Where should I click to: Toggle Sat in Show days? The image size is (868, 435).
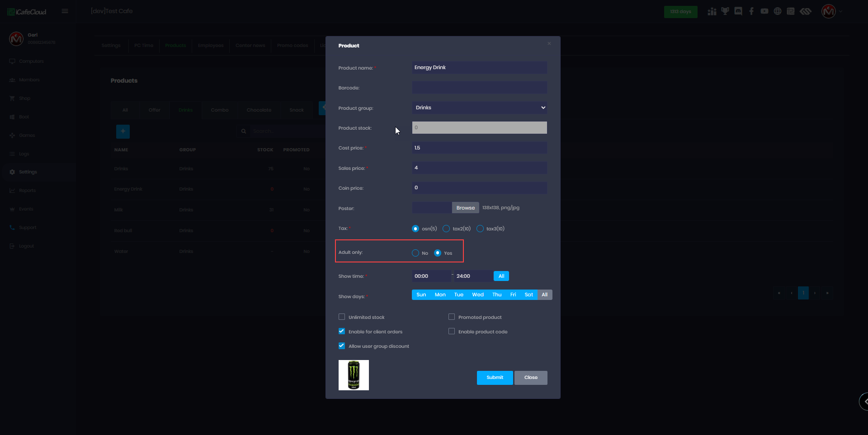[x=529, y=295]
